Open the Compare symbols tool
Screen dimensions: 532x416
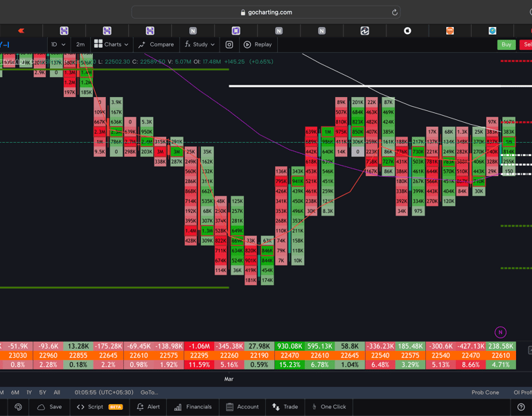[x=156, y=44]
